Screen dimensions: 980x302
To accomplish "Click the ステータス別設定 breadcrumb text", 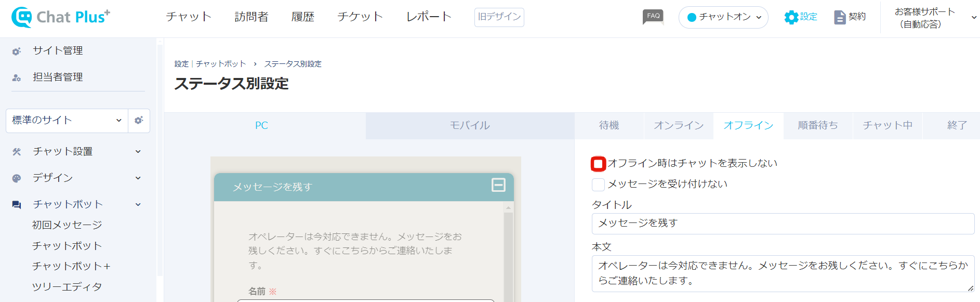I will pos(293,64).
